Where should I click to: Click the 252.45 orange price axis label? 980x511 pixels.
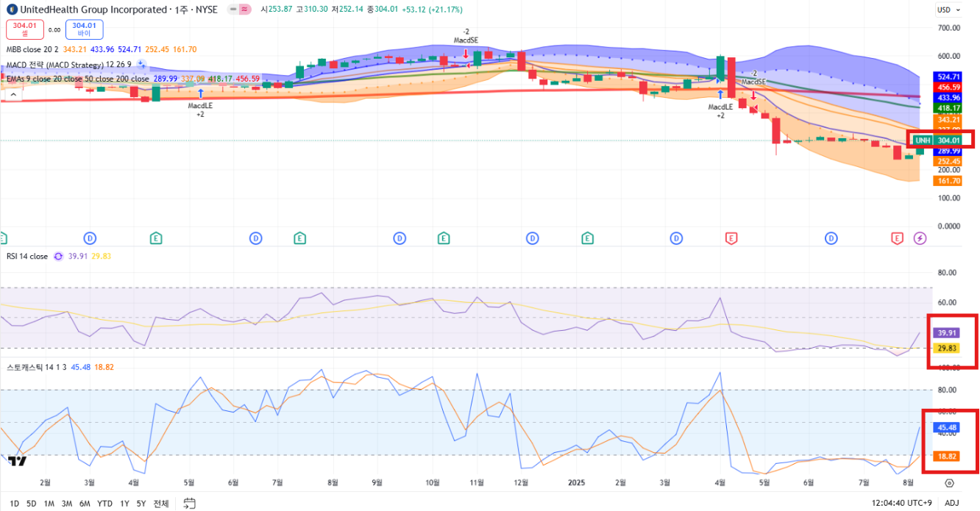pos(947,161)
